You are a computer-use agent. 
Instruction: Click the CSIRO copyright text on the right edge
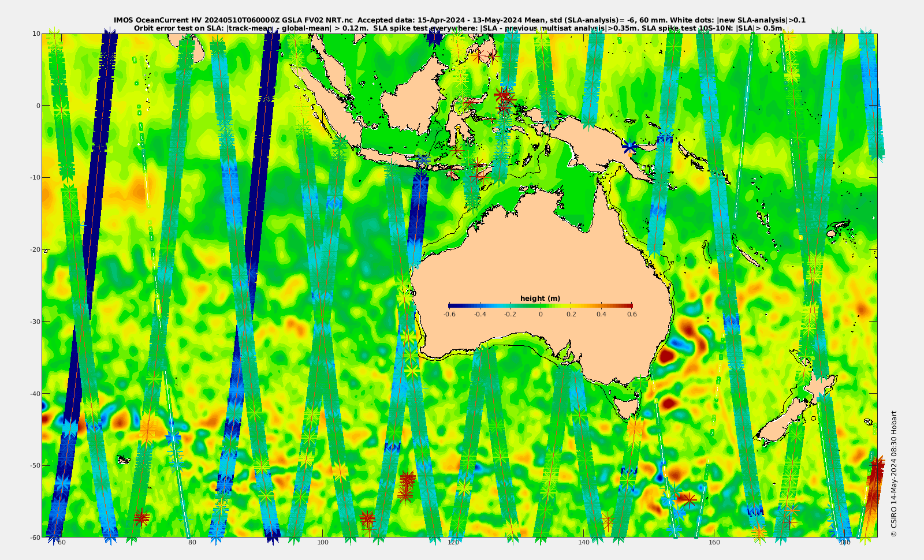point(894,473)
